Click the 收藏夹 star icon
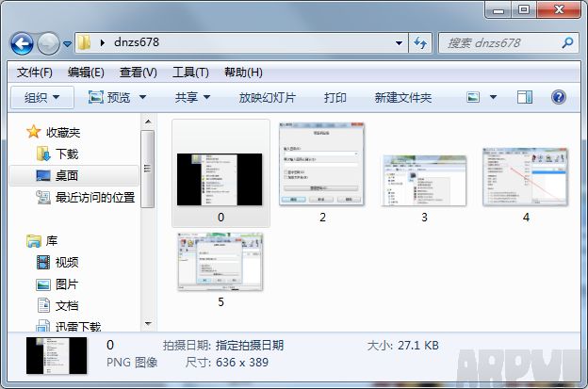Image resolution: width=588 pixels, height=389 pixels. [33, 132]
